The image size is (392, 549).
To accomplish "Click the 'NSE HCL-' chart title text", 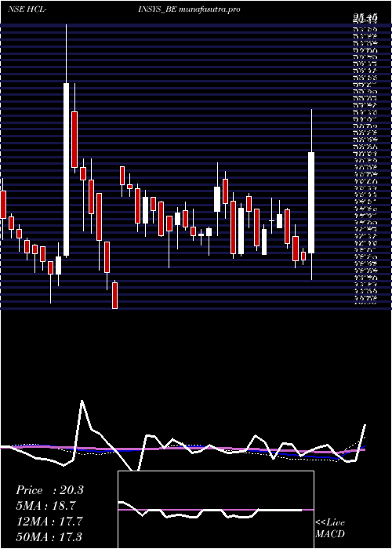I will (x=27, y=9).
